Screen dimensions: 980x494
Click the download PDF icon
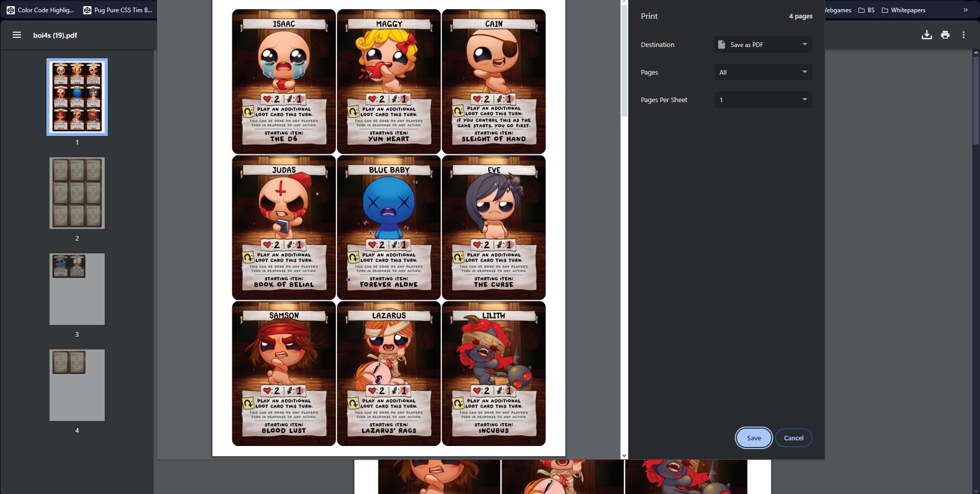(x=927, y=35)
